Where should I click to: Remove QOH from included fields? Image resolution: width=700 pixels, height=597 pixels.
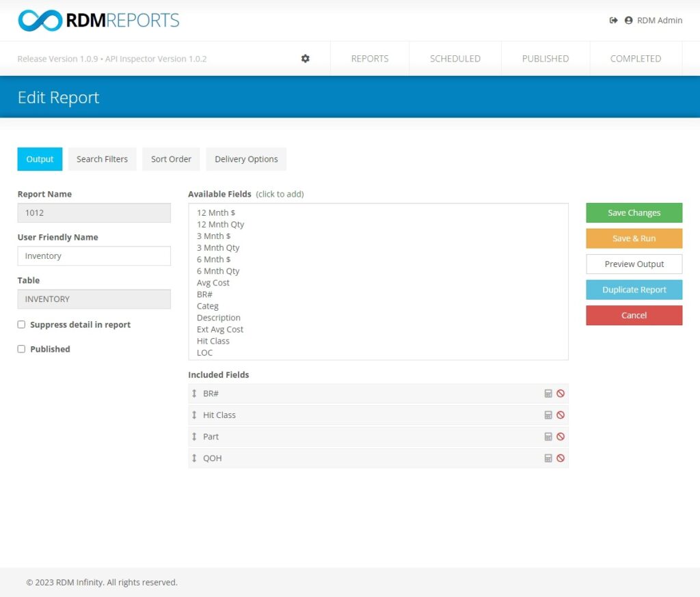click(561, 458)
